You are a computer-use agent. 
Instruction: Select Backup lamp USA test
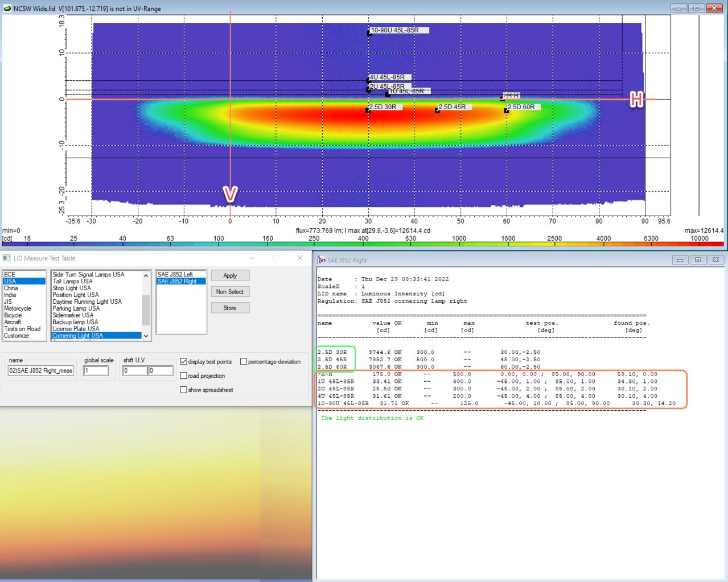(x=96, y=322)
